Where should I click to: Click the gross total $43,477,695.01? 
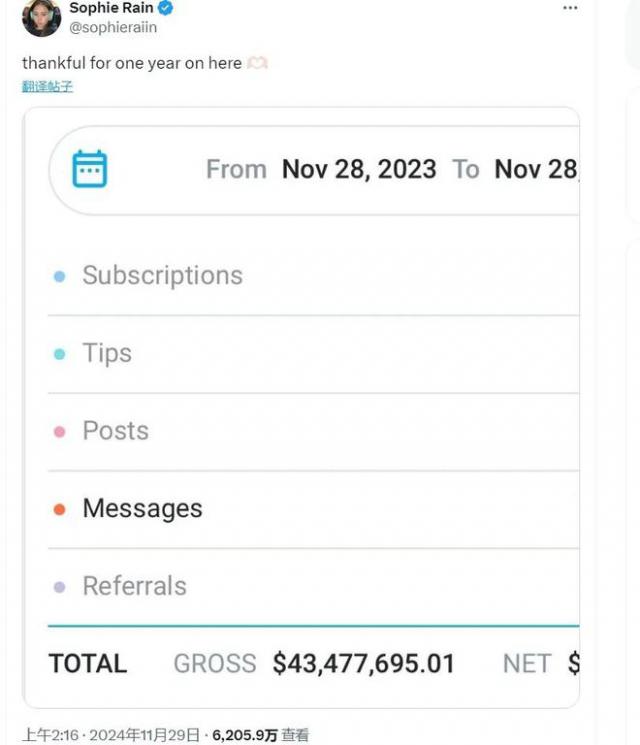[363, 664]
